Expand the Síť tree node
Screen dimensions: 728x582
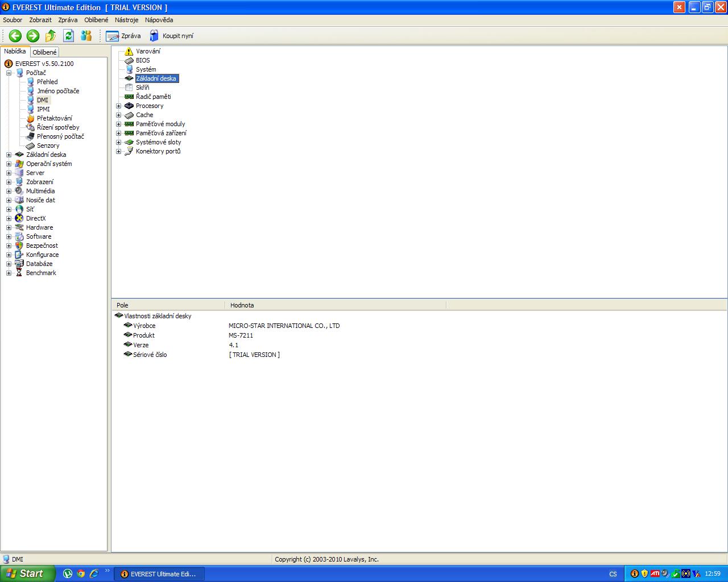coord(9,209)
